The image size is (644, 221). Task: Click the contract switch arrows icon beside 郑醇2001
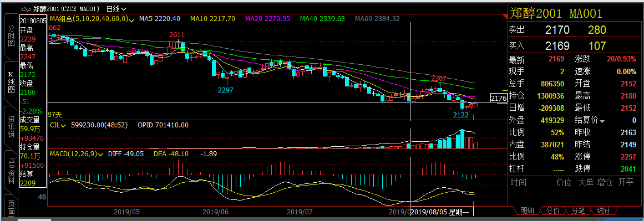click(26, 8)
